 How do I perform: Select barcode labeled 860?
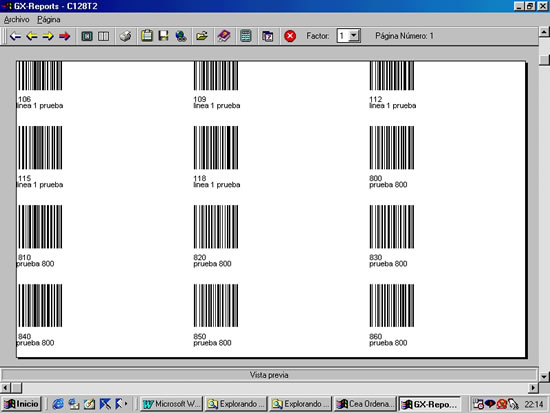(392, 306)
